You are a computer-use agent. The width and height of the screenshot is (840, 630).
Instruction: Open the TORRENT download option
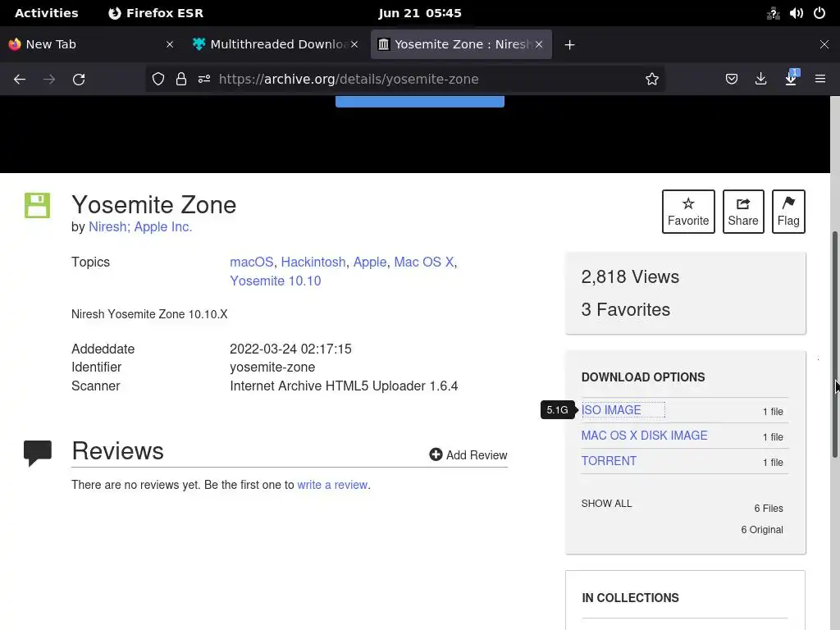609,461
